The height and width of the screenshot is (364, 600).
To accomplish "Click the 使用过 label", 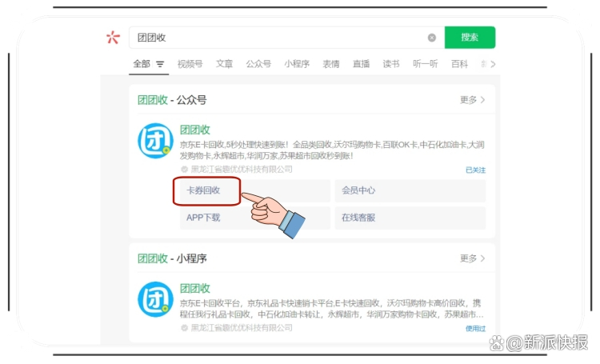I will click(x=476, y=329).
